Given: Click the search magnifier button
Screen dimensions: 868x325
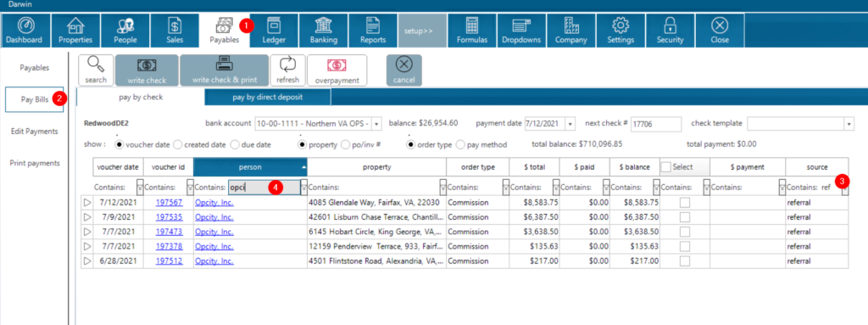Looking at the screenshot, I should 97,70.
